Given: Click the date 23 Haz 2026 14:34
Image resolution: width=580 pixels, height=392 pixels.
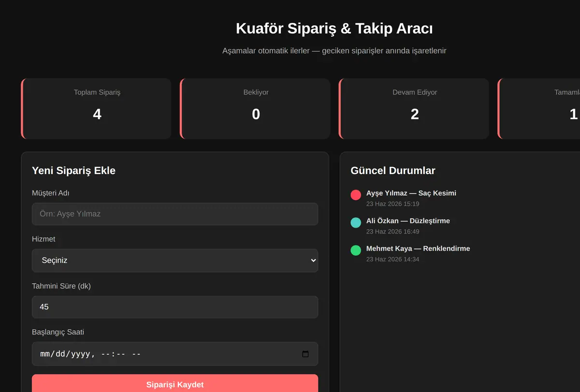Looking at the screenshot, I should [x=392, y=259].
